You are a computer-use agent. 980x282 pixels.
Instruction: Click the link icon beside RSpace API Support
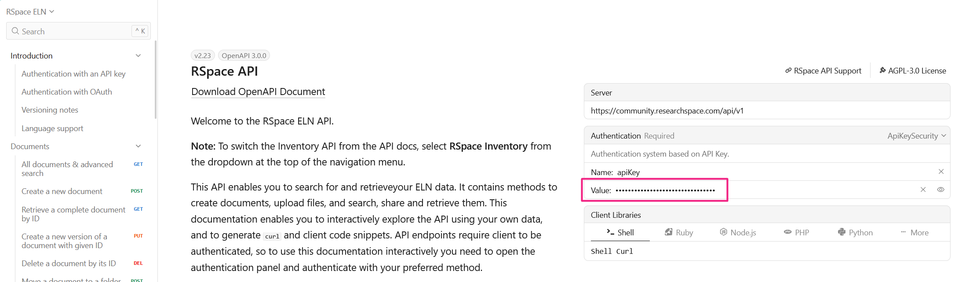point(788,71)
